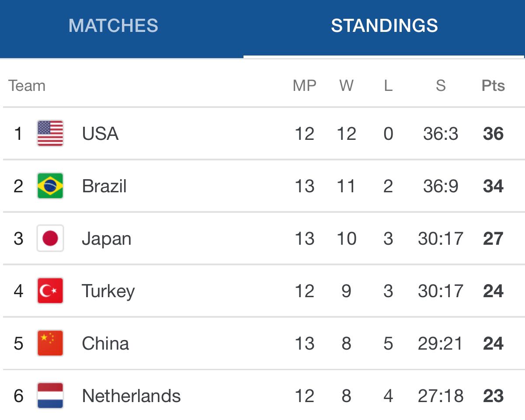The image size is (525, 420).
Task: Open the Brazil team name
Action: pos(104,186)
